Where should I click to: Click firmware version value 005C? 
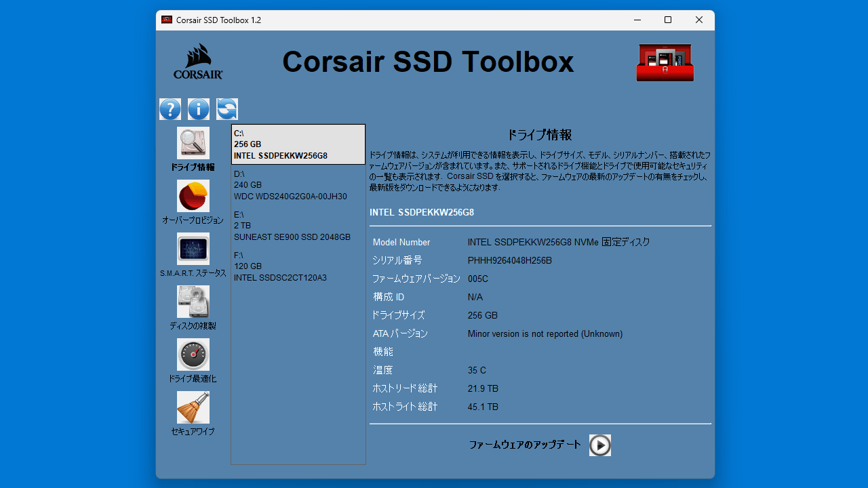point(478,279)
